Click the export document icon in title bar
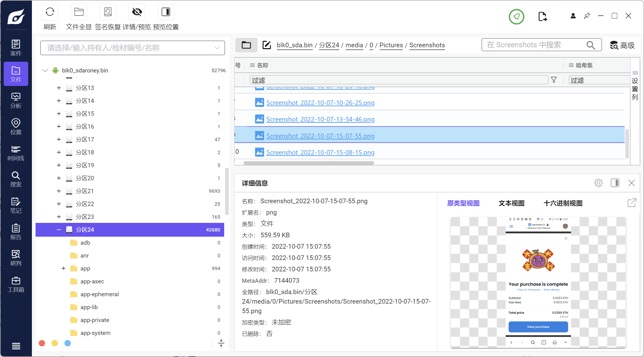 542,17
